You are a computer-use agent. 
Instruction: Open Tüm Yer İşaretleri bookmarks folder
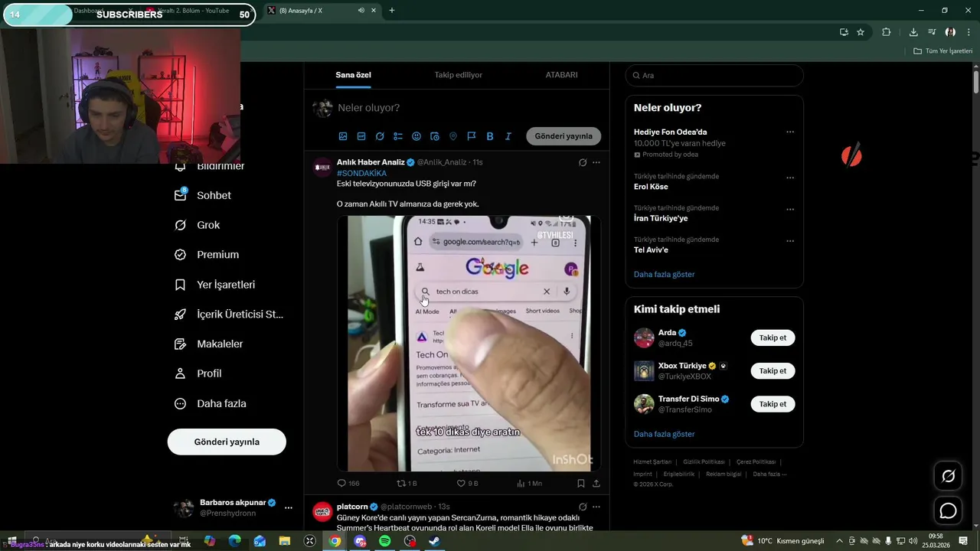pyautogui.click(x=942, y=51)
